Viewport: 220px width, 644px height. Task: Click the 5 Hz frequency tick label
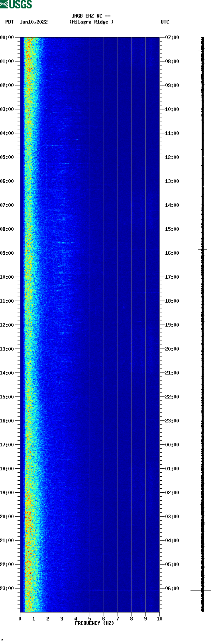[90, 619]
